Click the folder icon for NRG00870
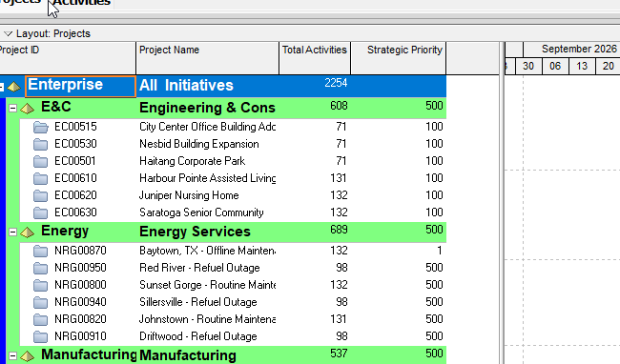 click(41, 252)
